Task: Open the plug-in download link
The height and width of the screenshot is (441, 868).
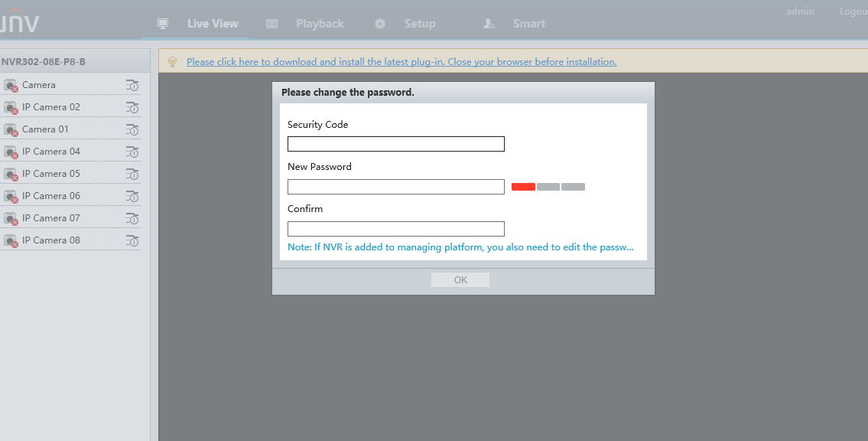Action: click(401, 62)
